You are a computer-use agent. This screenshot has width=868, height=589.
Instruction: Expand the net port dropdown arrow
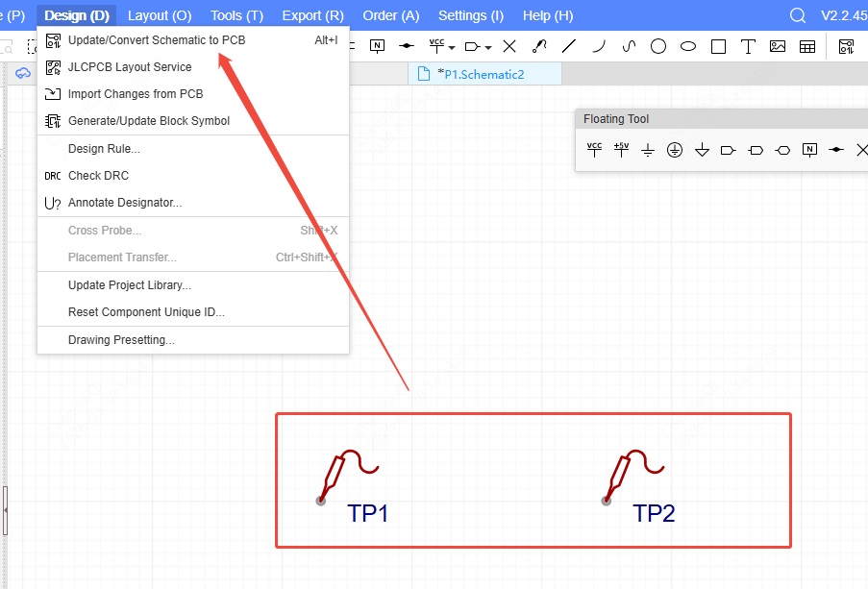coord(488,47)
